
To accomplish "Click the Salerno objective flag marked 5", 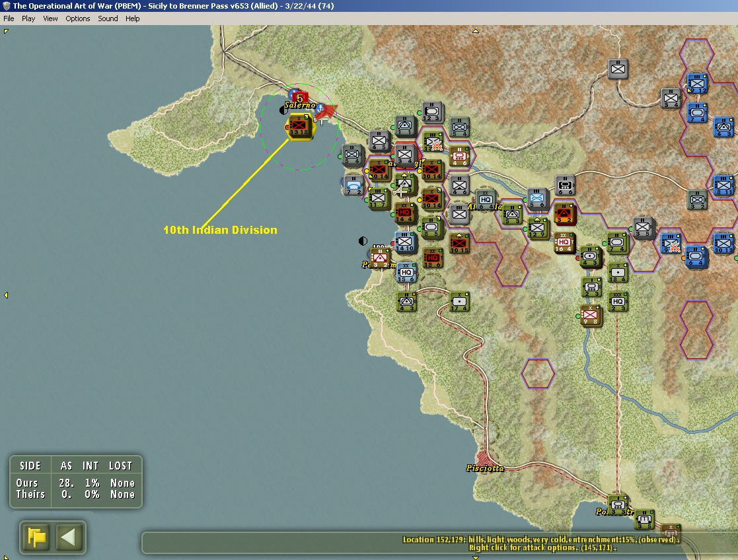I will tap(300, 98).
